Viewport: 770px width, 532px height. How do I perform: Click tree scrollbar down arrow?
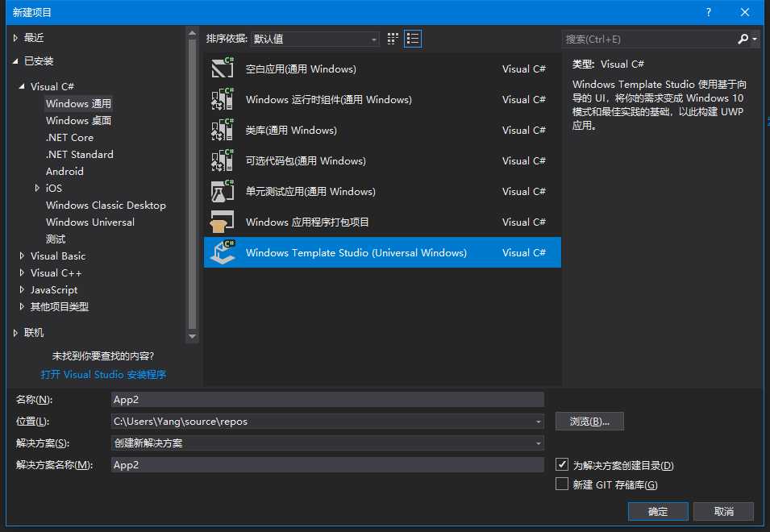point(193,337)
